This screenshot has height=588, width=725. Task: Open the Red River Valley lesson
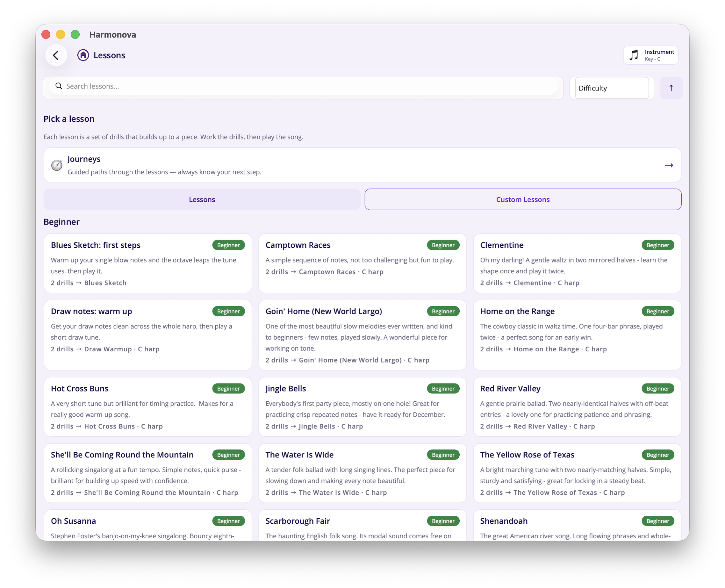click(577, 407)
